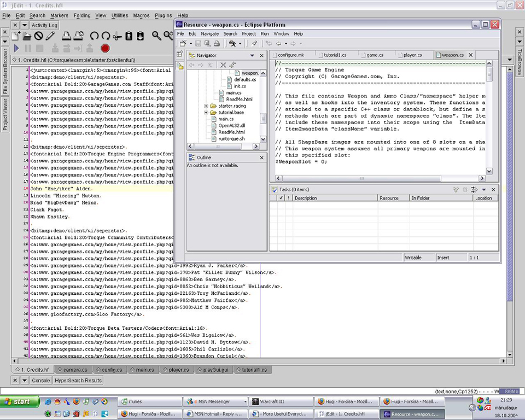Screen dimensions: 525x420
Task: Click the Redo arrow in jEdit toolbar
Action: [106, 36]
